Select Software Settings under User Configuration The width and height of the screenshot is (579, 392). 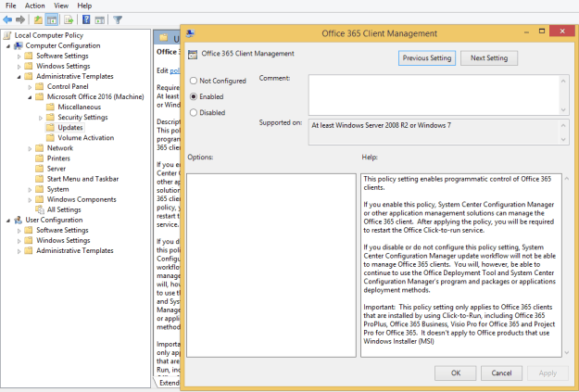[62, 230]
